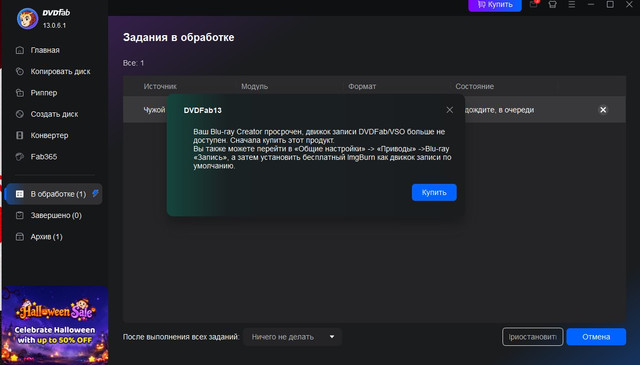This screenshot has height=365, width=640.
Task: Open the hamburger main menu
Action: click(571, 4)
